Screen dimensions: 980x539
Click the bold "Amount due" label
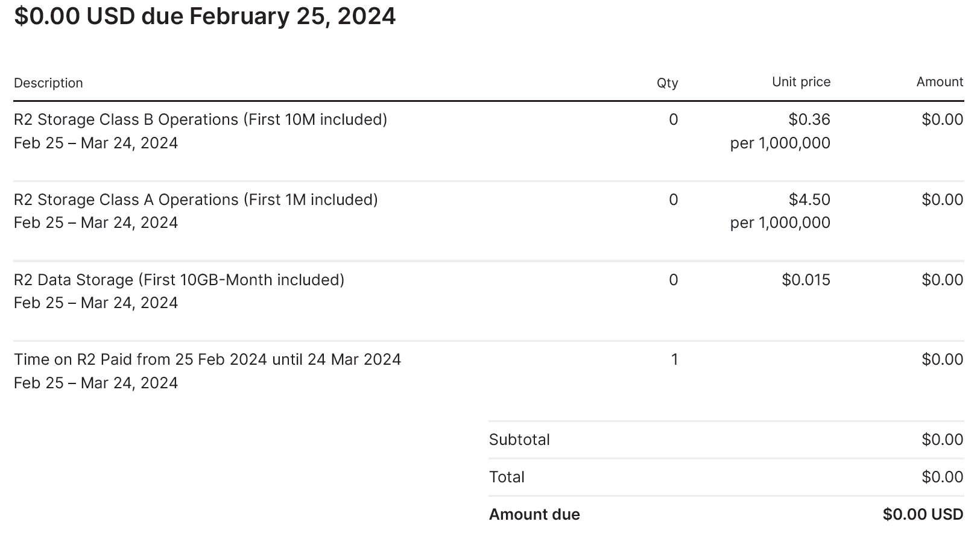(x=534, y=514)
